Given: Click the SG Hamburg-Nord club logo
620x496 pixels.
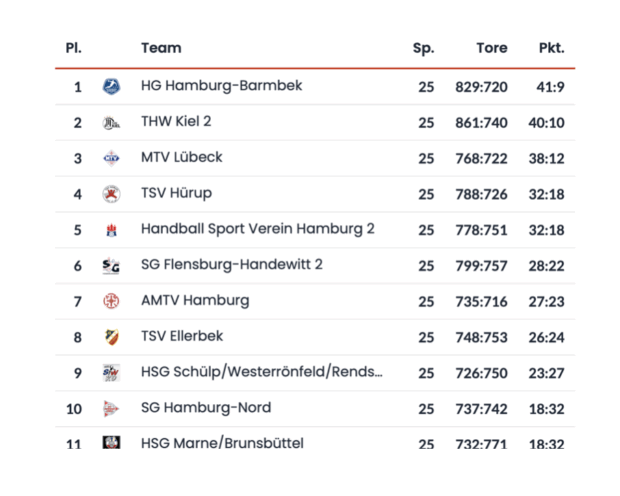Looking at the screenshot, I should [111, 408].
